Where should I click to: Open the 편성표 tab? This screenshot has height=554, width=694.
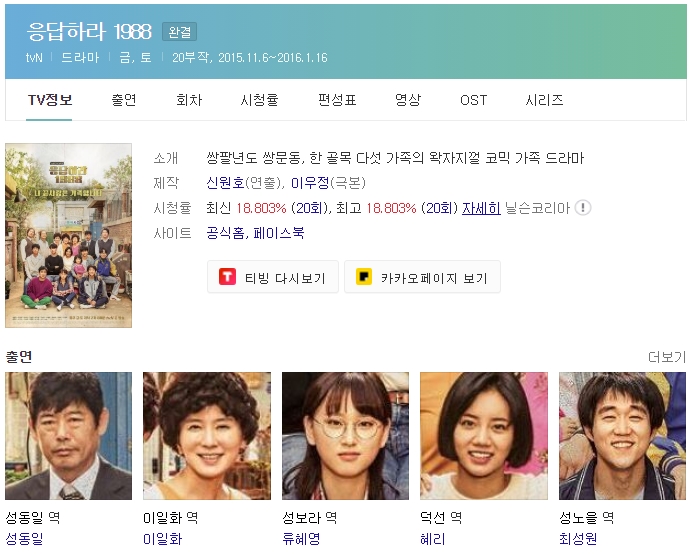click(337, 100)
